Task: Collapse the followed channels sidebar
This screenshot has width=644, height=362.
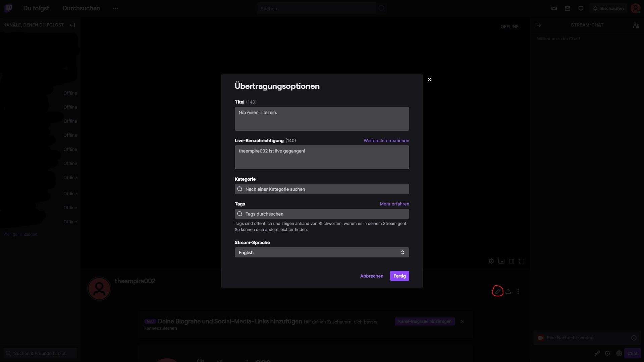Action: pos(72,25)
